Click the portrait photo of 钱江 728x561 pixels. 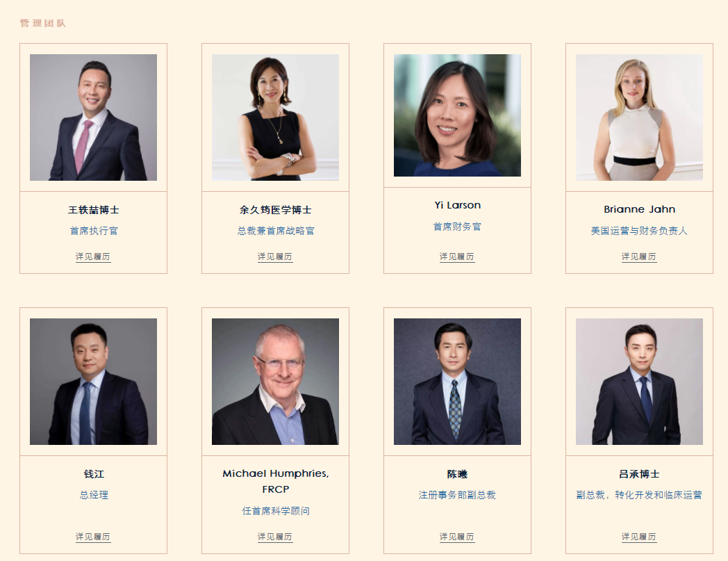tap(93, 382)
